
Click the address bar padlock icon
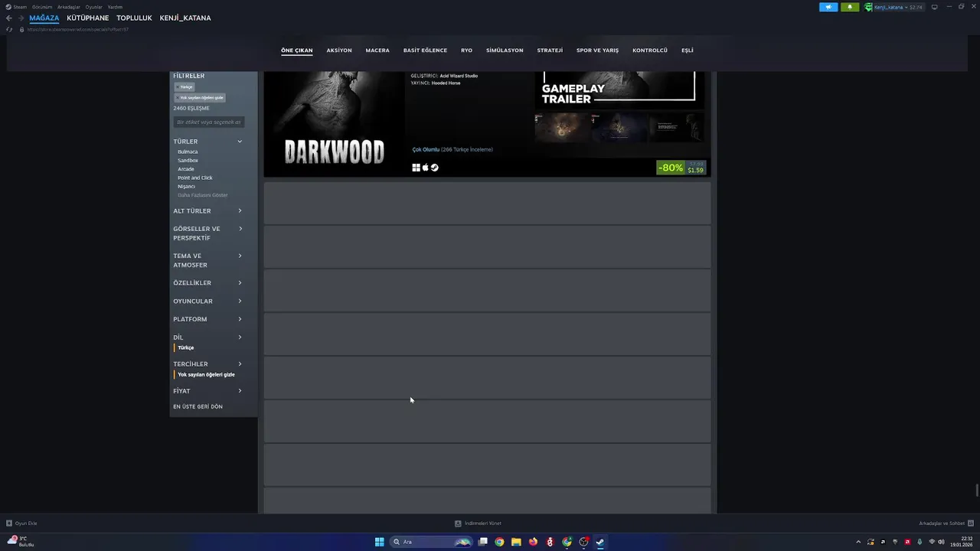[21, 29]
